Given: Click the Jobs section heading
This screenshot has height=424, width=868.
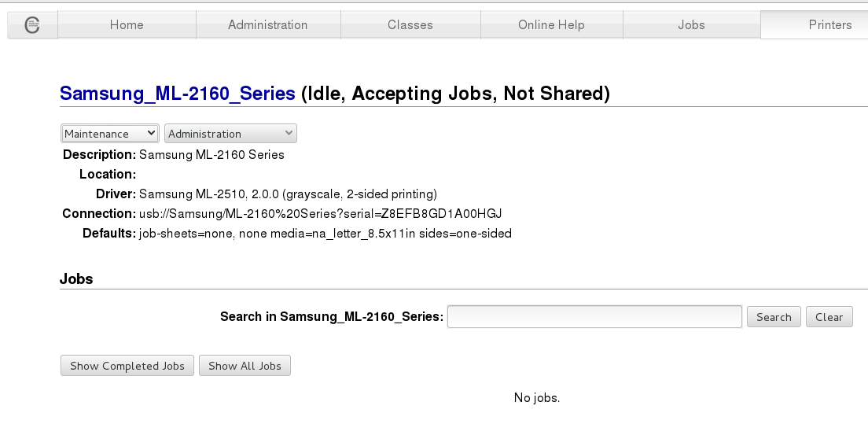Looking at the screenshot, I should click(x=76, y=279).
